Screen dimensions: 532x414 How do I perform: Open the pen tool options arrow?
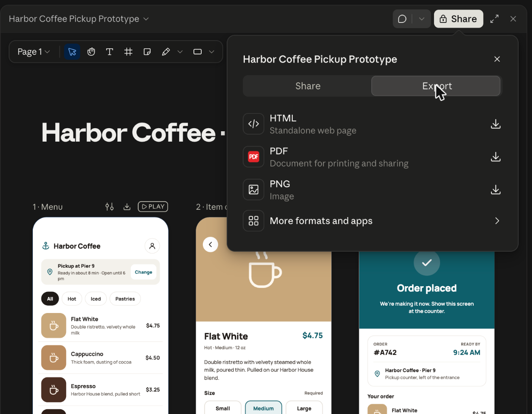tap(180, 52)
